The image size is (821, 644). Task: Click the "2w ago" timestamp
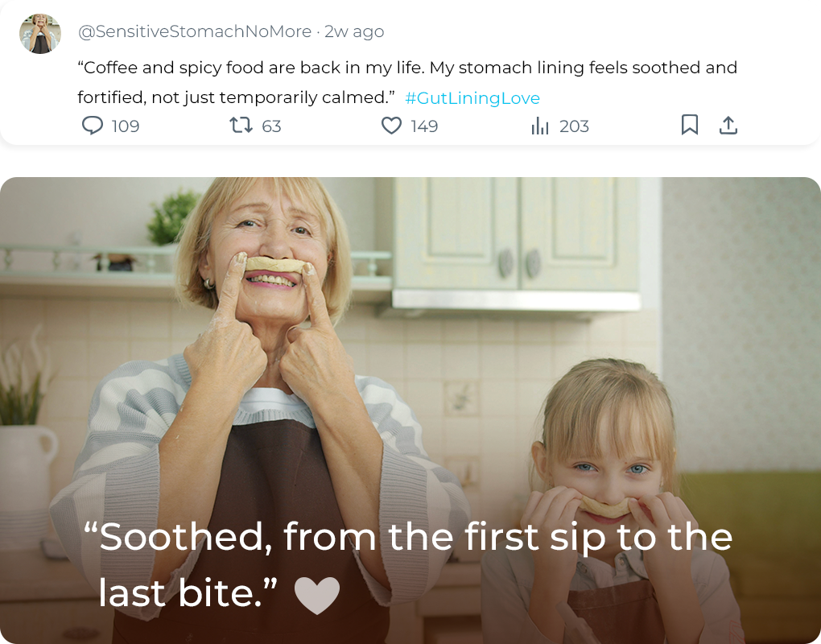tap(354, 31)
